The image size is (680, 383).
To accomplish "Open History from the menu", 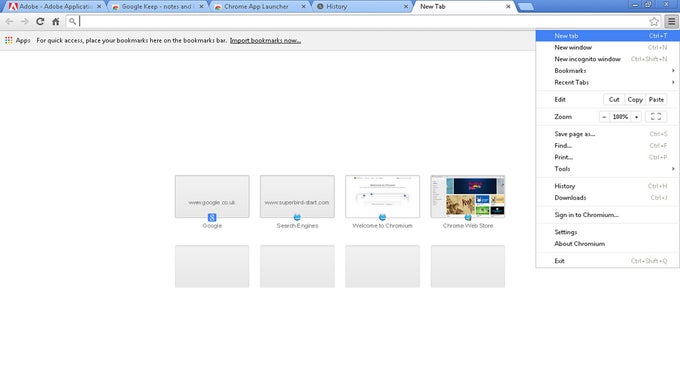I will 607,186.
